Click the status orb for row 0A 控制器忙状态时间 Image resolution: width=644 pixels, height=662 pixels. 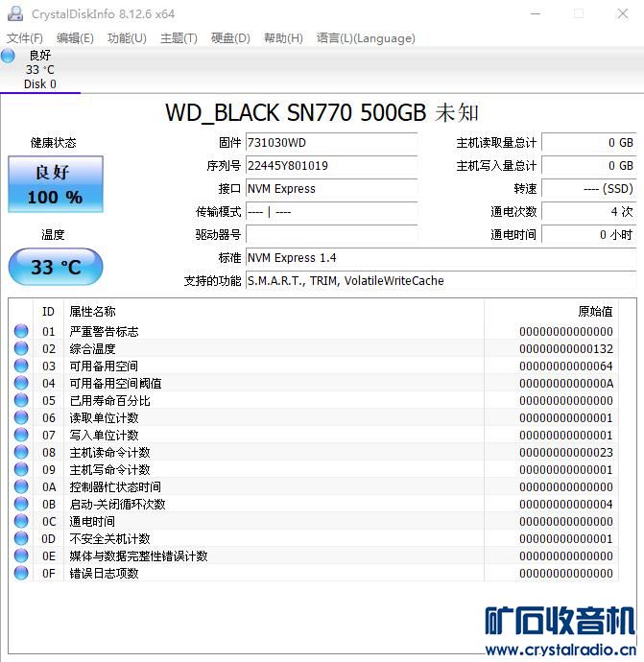pyautogui.click(x=21, y=486)
